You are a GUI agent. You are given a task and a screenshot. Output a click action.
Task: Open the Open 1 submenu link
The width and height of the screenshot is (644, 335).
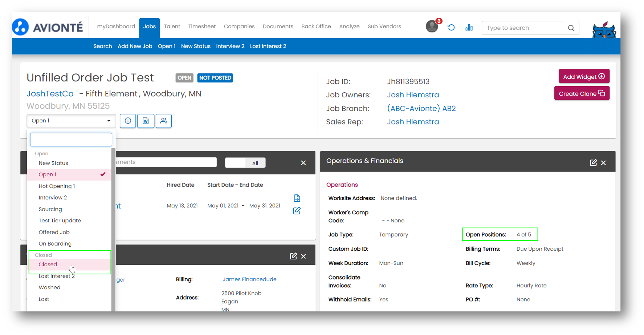pyautogui.click(x=167, y=46)
